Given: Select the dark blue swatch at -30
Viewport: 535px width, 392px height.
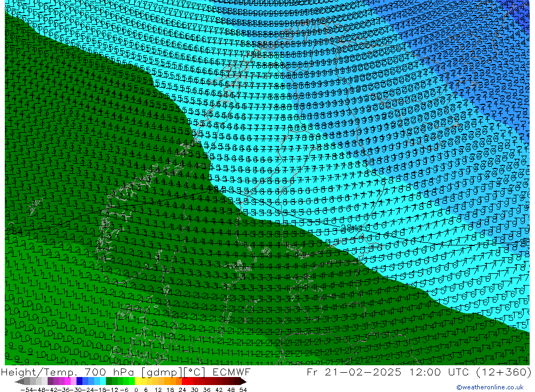Looking at the screenshot, I should pyautogui.click(x=79, y=381).
